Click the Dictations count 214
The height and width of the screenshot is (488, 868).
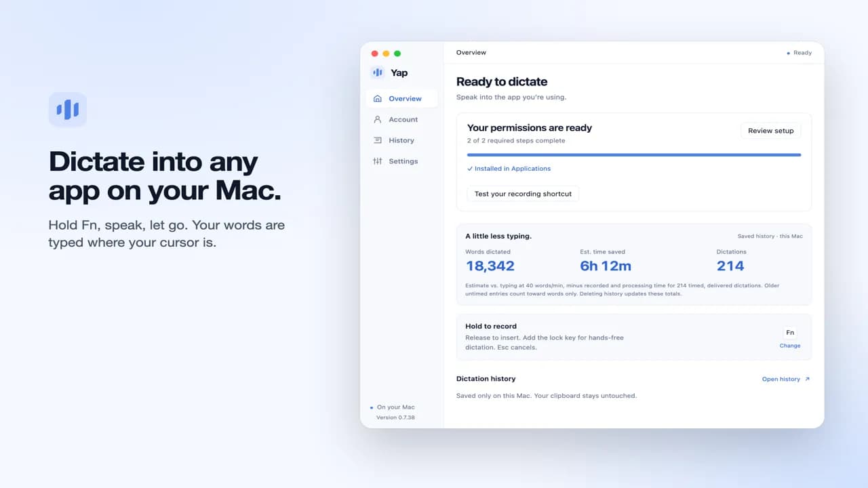point(730,266)
